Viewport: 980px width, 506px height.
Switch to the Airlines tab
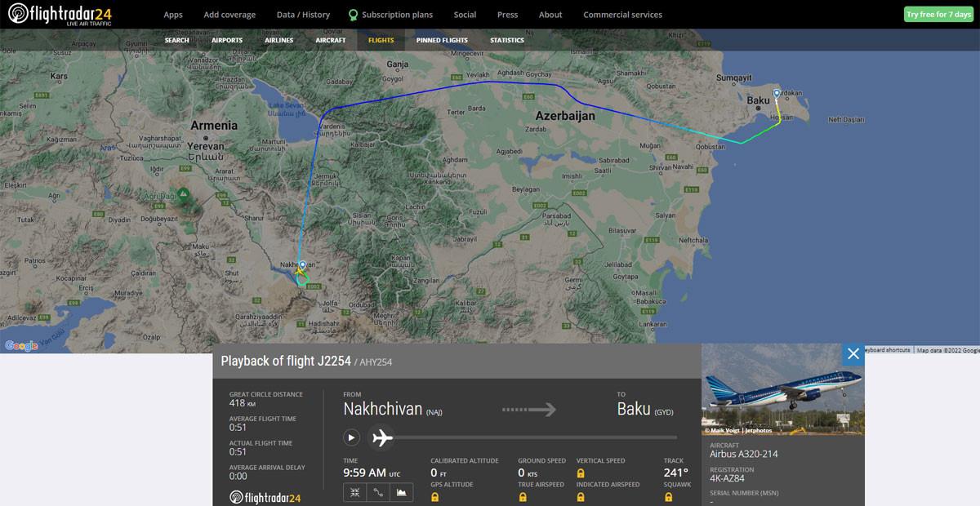279,40
